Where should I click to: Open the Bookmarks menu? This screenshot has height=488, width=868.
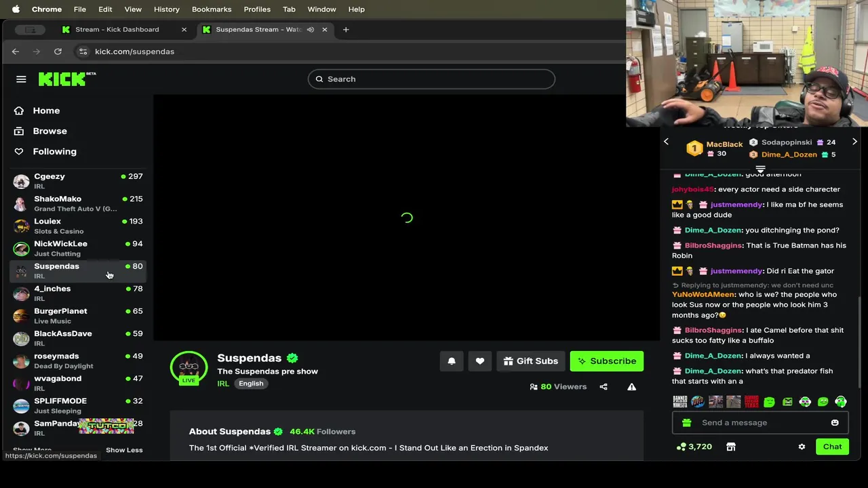pos(212,9)
